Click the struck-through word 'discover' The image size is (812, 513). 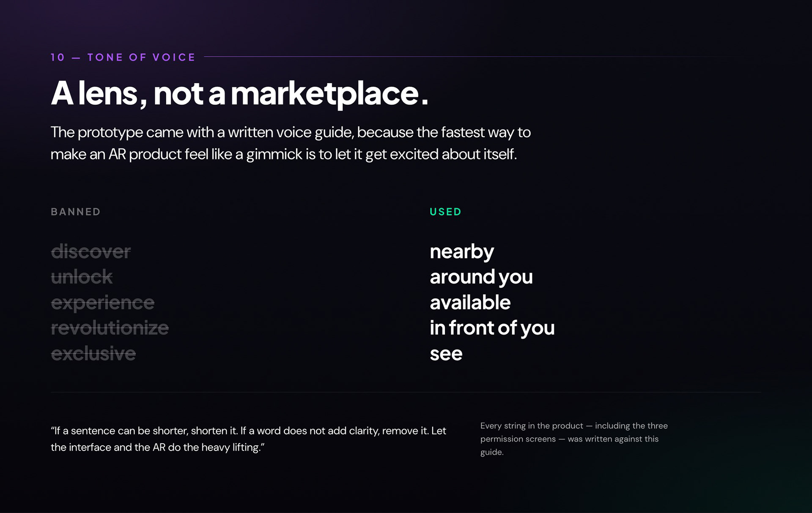click(x=91, y=251)
